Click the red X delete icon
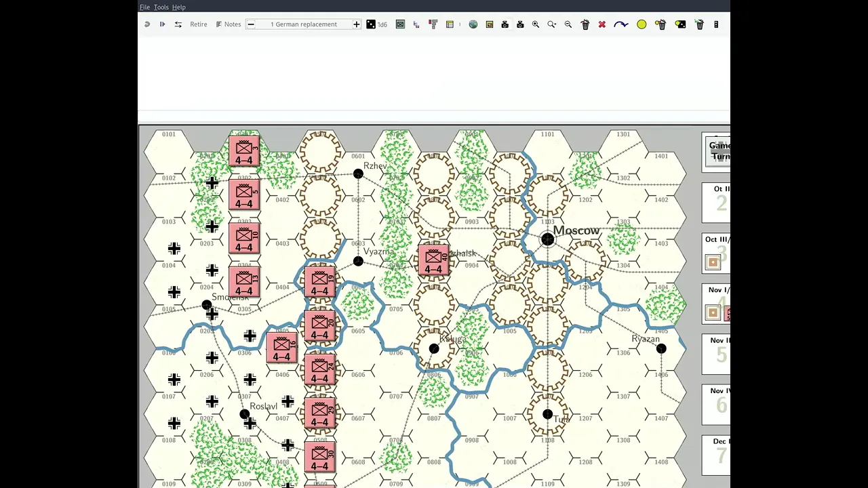Screen dimensions: 868x488 [x=601, y=24]
